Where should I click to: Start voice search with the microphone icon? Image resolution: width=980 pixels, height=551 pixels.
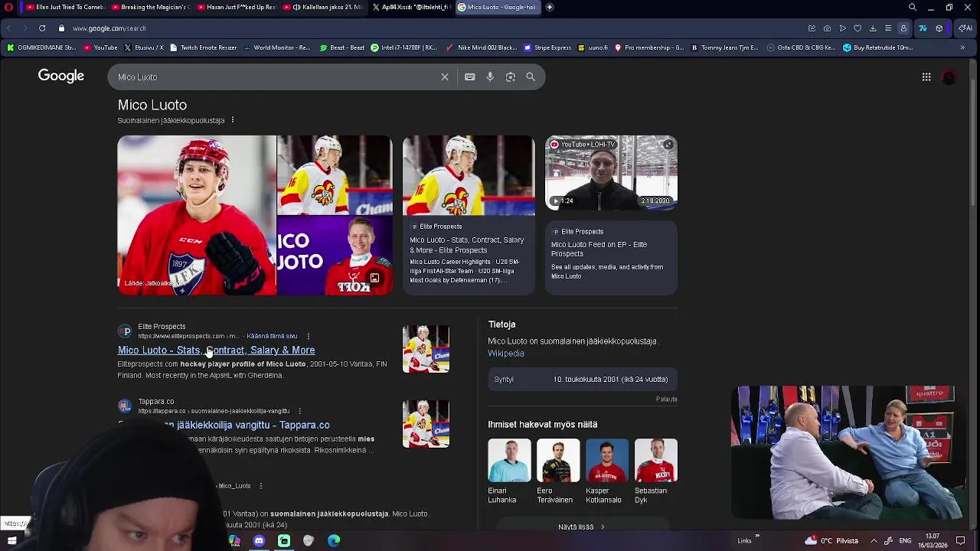(x=490, y=77)
